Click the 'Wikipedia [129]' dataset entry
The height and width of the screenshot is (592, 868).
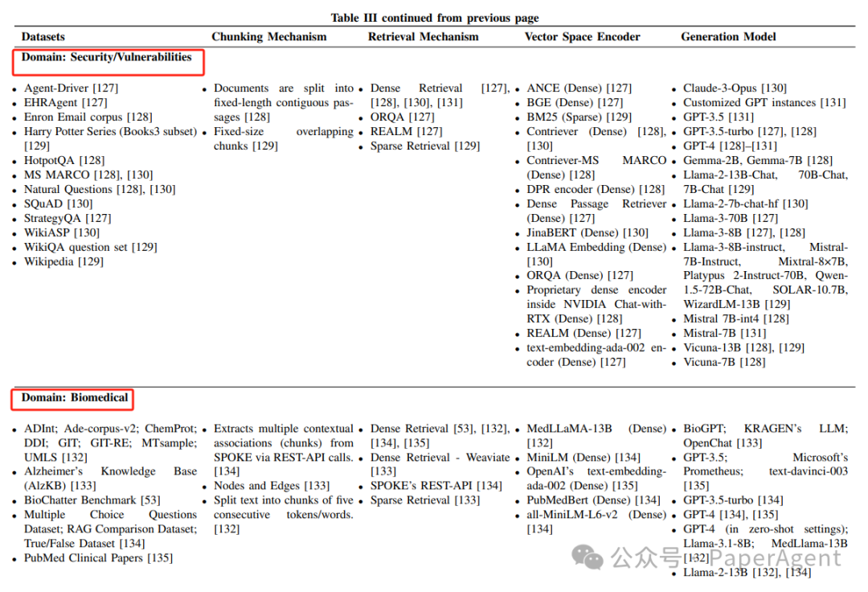coord(63,261)
